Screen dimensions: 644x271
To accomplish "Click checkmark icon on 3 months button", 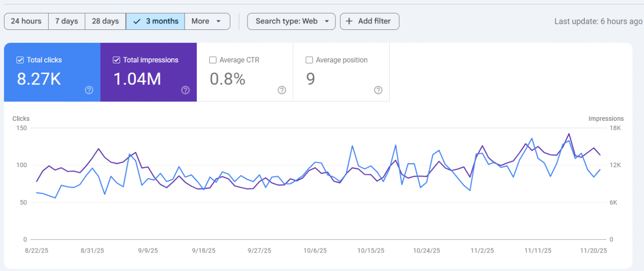I will pos(136,21).
